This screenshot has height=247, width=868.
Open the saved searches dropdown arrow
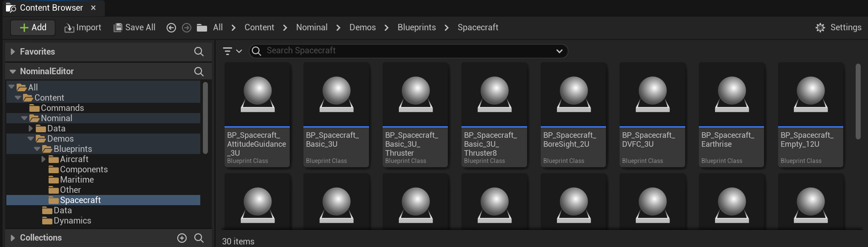pos(559,51)
